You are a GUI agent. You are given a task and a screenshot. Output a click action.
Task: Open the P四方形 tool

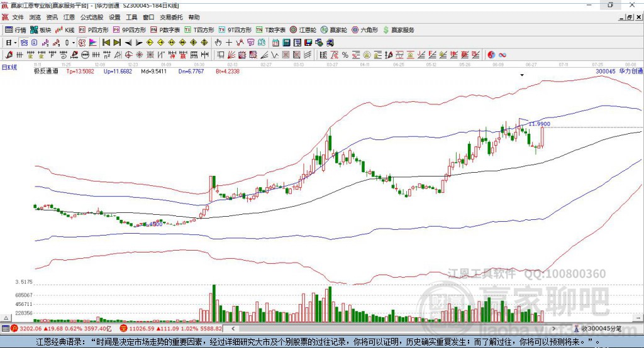(94, 30)
